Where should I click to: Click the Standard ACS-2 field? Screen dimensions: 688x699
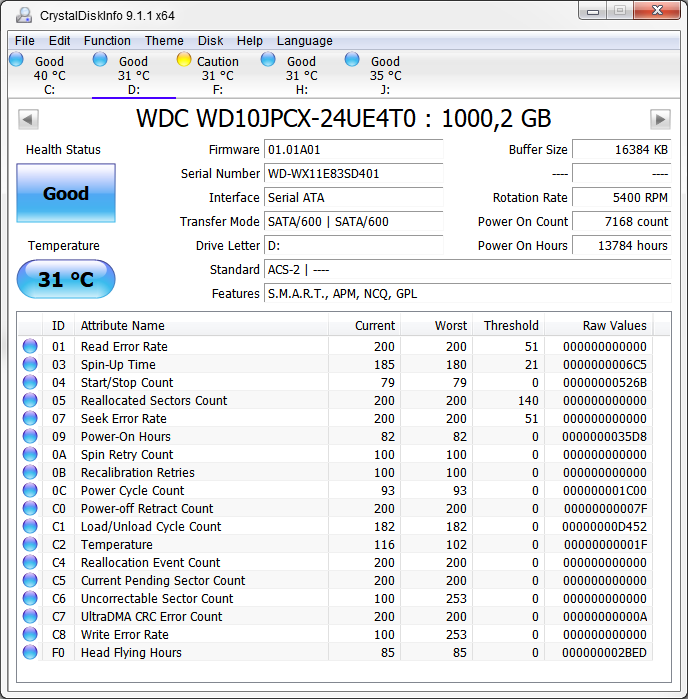coord(467,270)
